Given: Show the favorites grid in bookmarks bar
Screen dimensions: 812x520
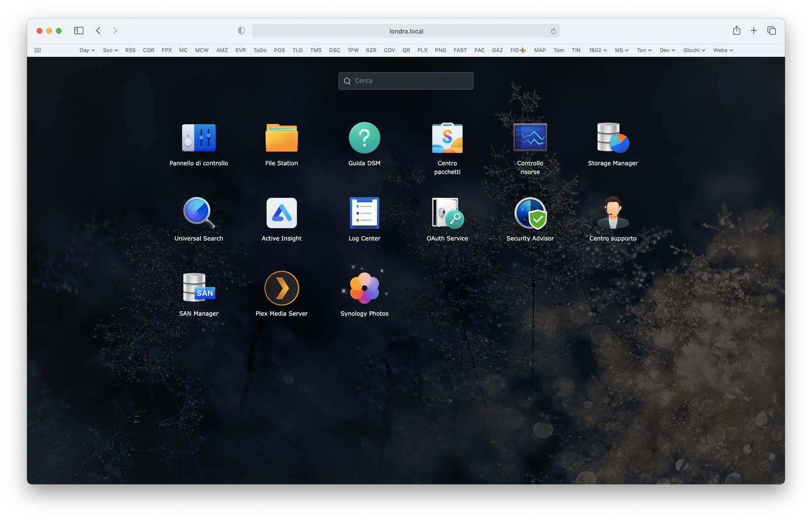Looking at the screenshot, I should pyautogui.click(x=38, y=50).
